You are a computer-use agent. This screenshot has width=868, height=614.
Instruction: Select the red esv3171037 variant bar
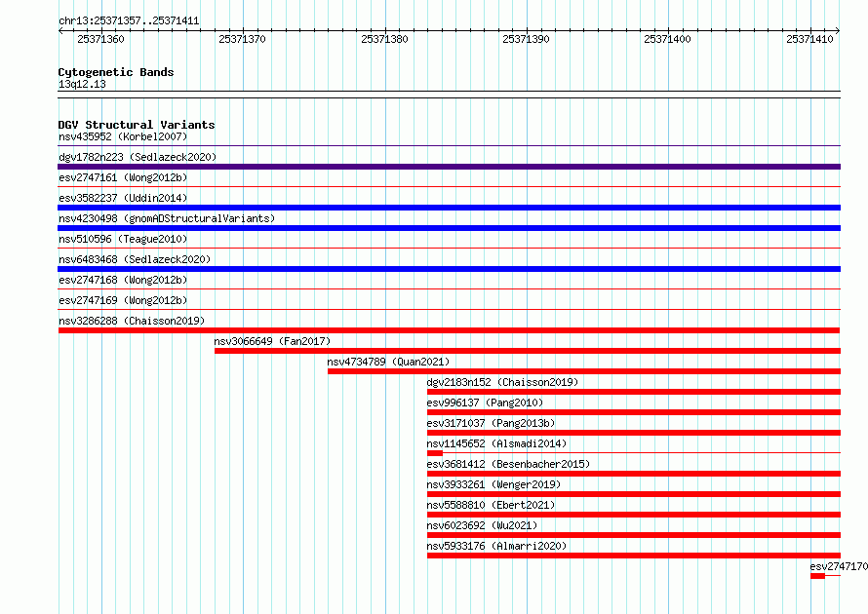pyautogui.click(x=634, y=433)
